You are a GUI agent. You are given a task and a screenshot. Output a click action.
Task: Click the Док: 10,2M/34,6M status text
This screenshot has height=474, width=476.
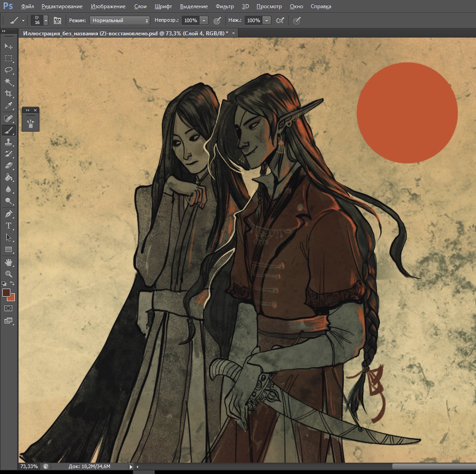tap(89, 466)
